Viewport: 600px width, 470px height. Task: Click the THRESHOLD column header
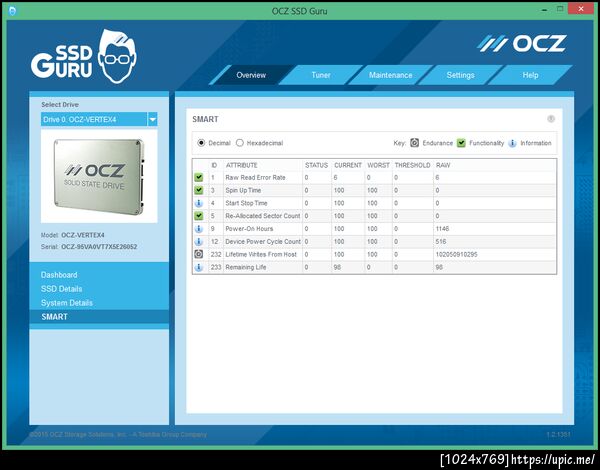click(412, 165)
